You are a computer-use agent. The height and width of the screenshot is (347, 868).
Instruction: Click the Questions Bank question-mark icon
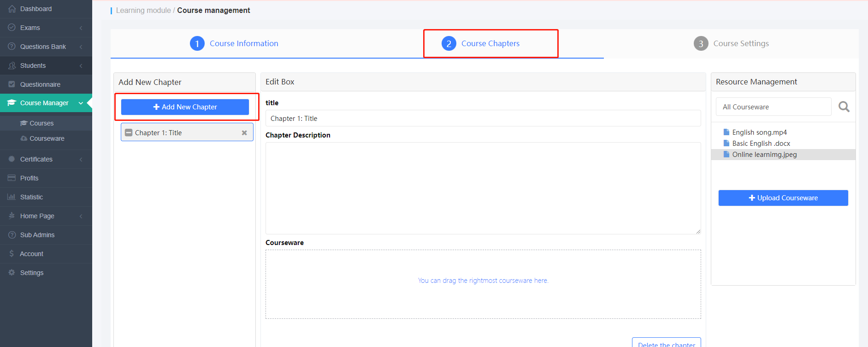click(x=12, y=47)
